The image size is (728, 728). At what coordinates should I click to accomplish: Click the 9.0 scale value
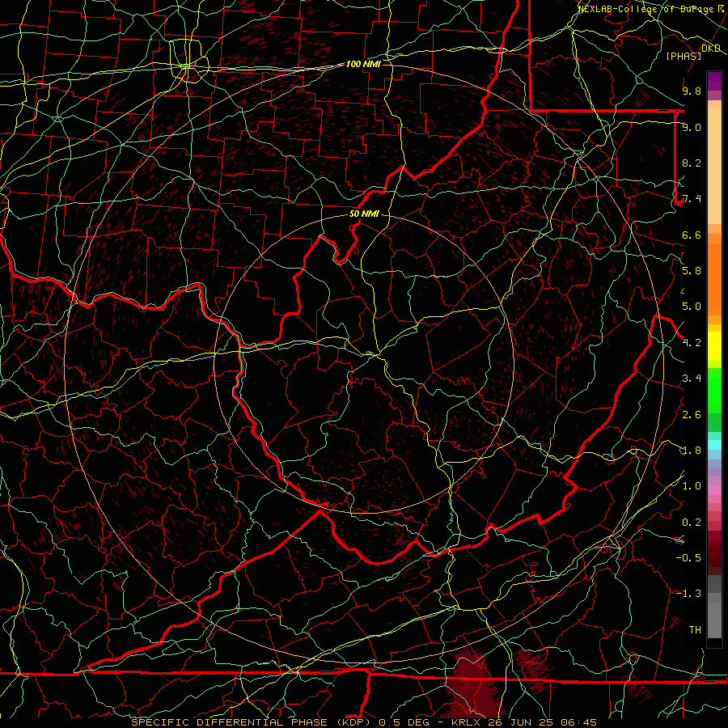pyautogui.click(x=692, y=127)
